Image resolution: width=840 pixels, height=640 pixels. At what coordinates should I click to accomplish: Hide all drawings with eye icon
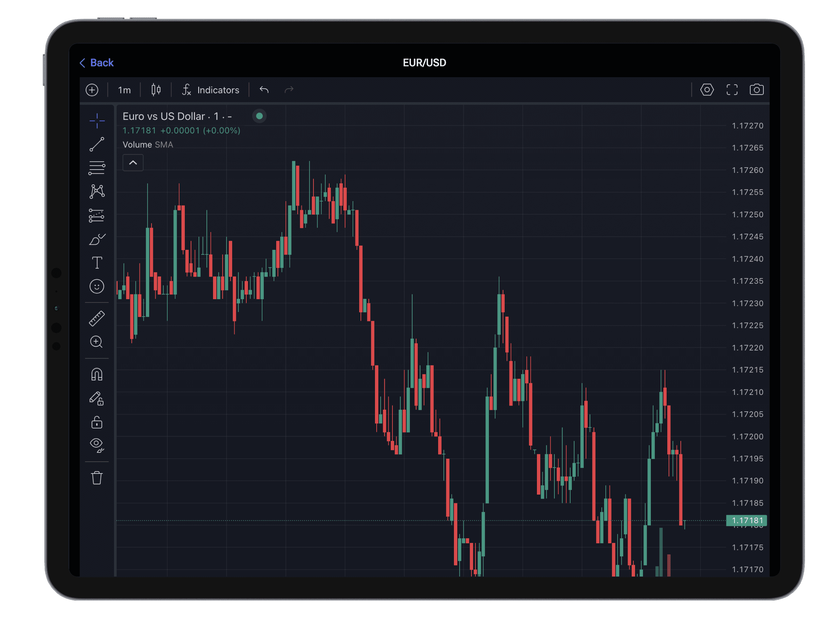pos(97,445)
